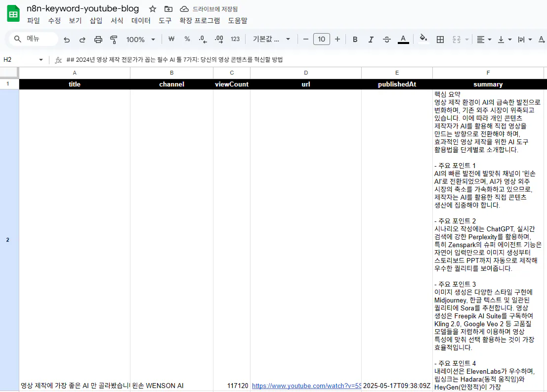Increase decimal places
Viewport: 547px width, 392px height.
[x=219, y=39]
